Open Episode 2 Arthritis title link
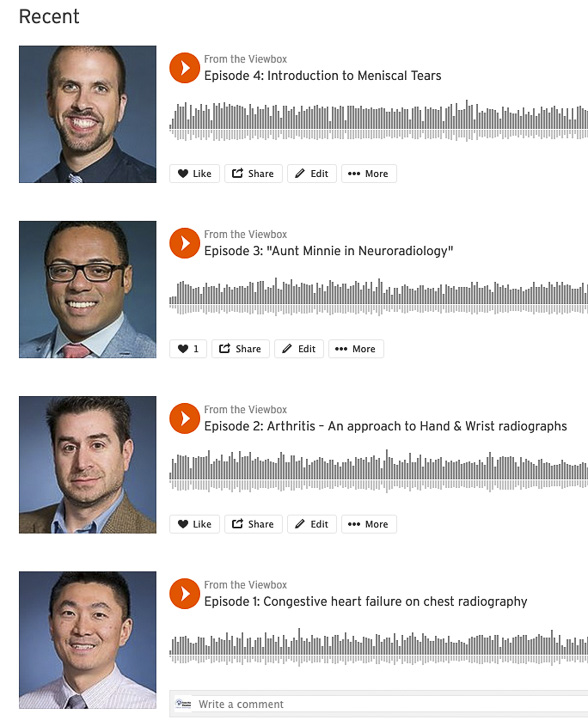Image resolution: width=588 pixels, height=720 pixels. [x=386, y=426]
